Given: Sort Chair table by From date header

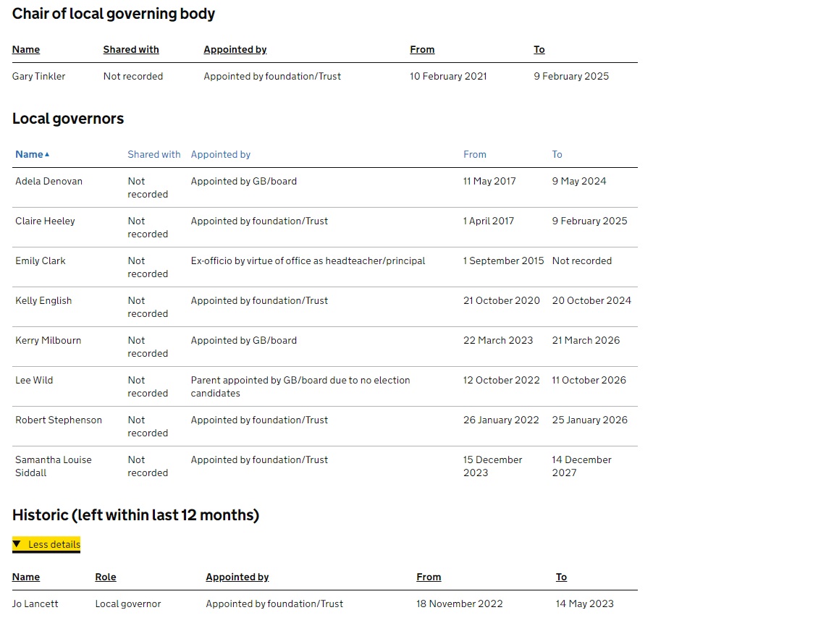Looking at the screenshot, I should pyautogui.click(x=422, y=49).
